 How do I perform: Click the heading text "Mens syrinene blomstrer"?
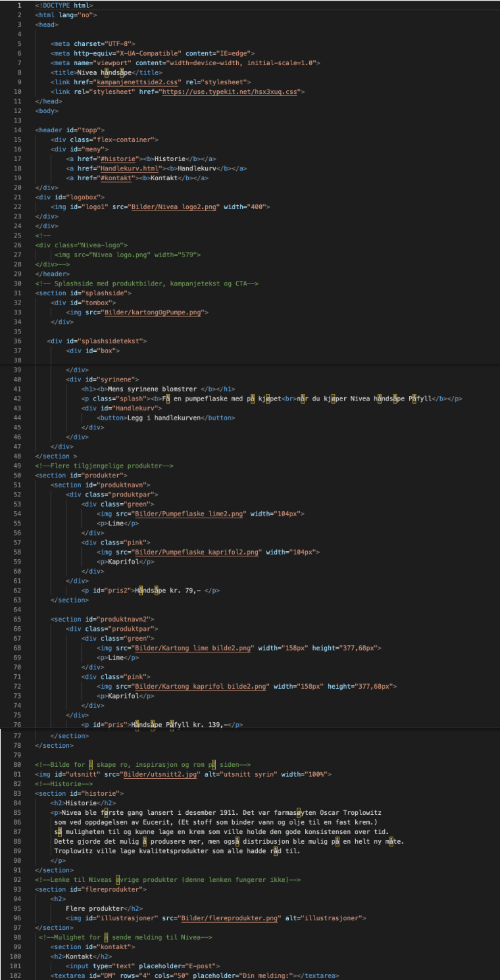pyautogui.click(x=153, y=389)
